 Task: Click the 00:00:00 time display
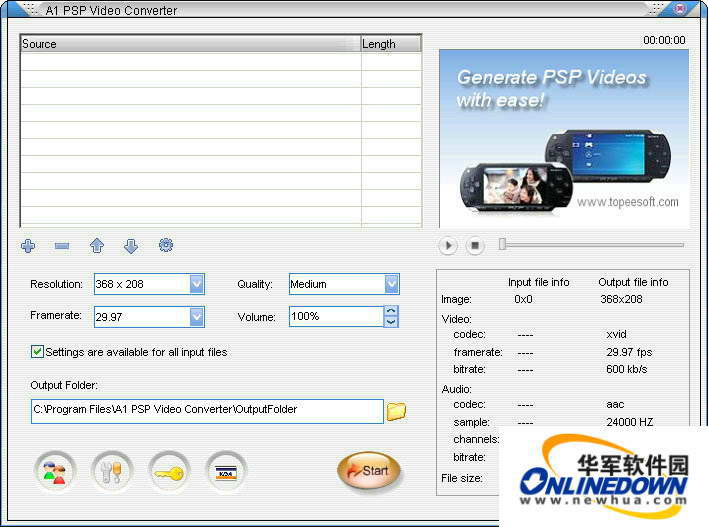coord(664,40)
